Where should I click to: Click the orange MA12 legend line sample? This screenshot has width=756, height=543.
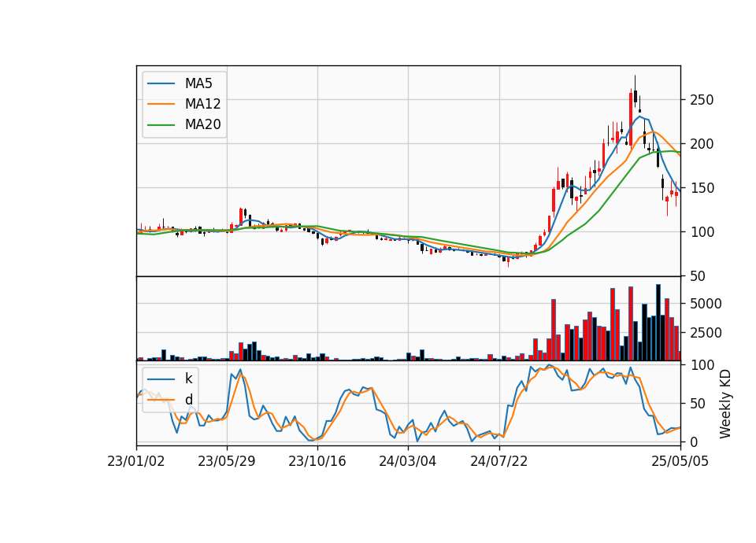click(161, 104)
